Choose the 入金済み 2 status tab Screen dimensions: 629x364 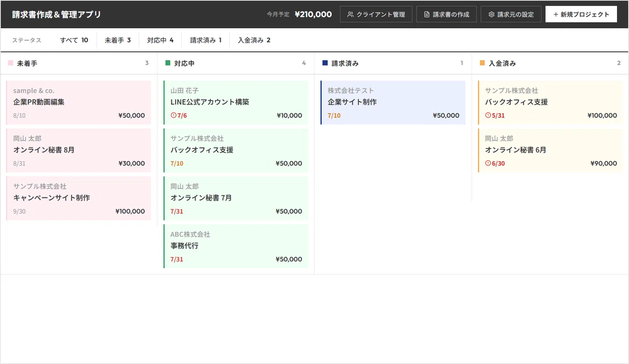(254, 40)
